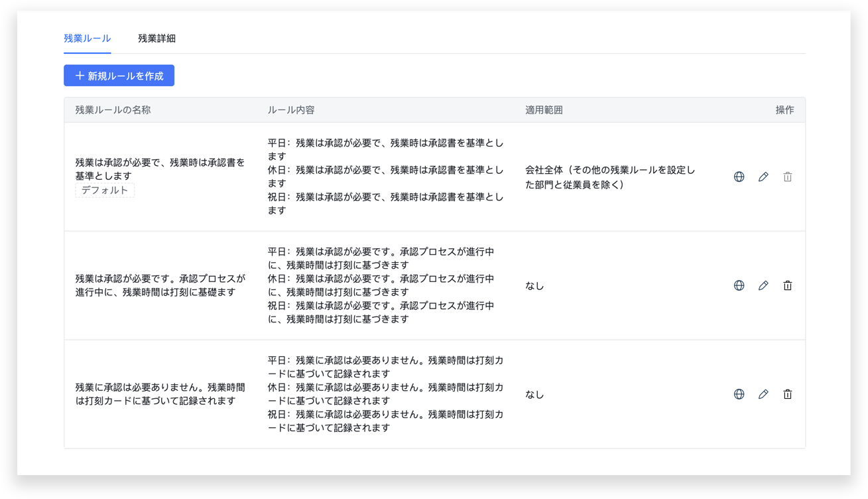Click the globe icon for the default rule
The width and height of the screenshot is (868, 499).
[x=739, y=177]
